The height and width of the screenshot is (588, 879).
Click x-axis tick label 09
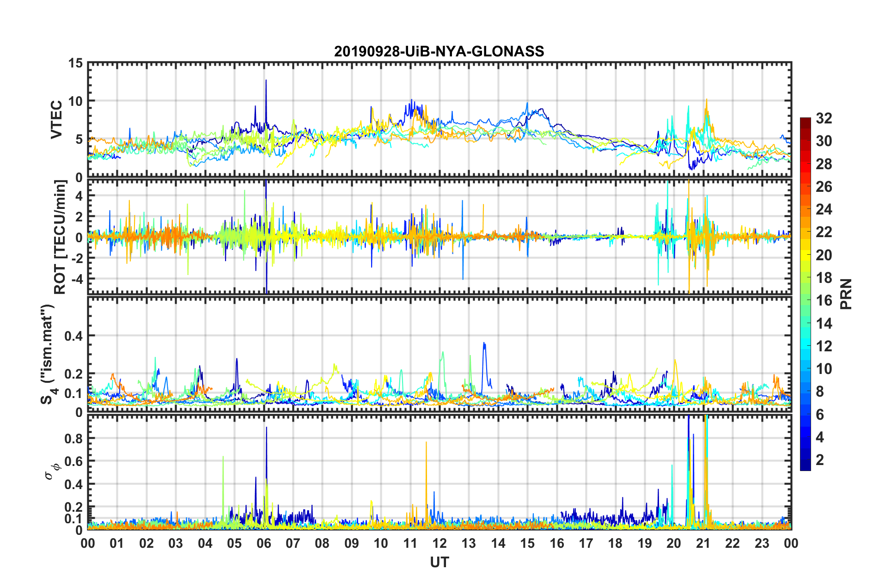pos(352,543)
